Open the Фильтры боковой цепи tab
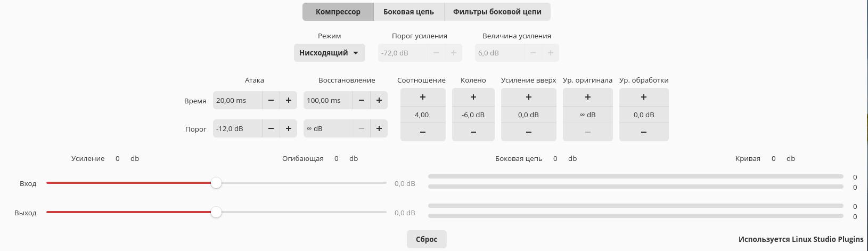This screenshot has width=868, height=251. pyautogui.click(x=497, y=12)
